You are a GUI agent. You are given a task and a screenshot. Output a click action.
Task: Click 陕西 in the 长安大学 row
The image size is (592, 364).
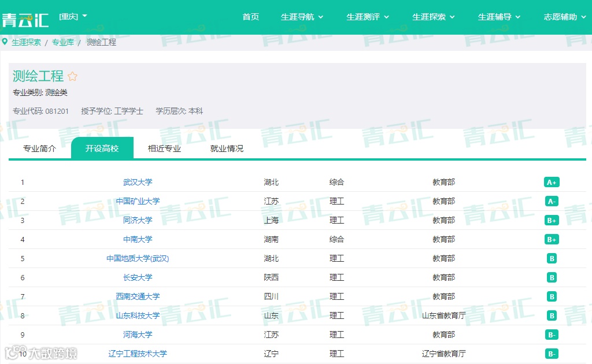(x=271, y=277)
